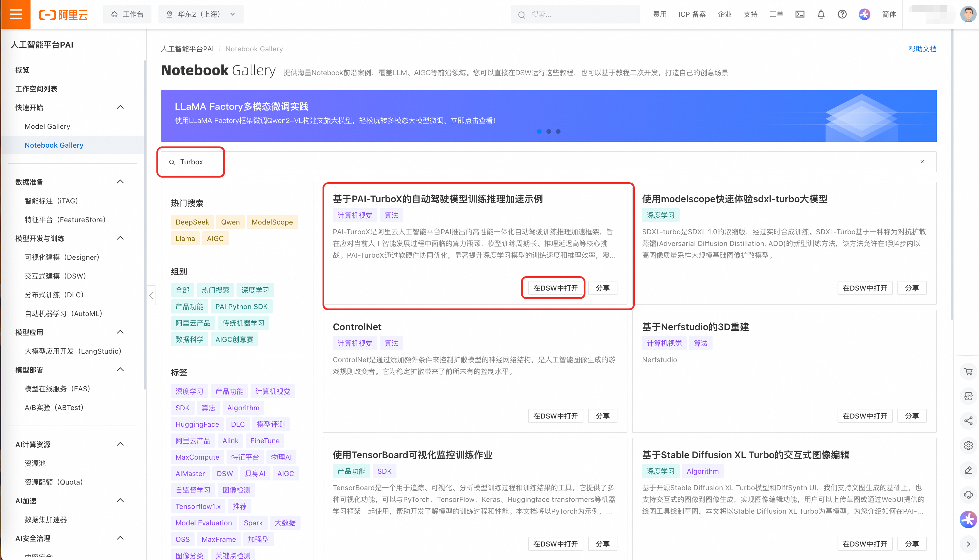
Task: Go to 概览 in sidebar
Action: click(x=22, y=70)
